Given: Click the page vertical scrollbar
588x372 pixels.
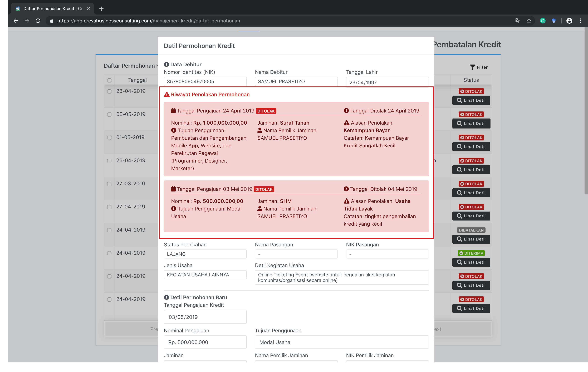Looking at the screenshot, I should (586, 111).
